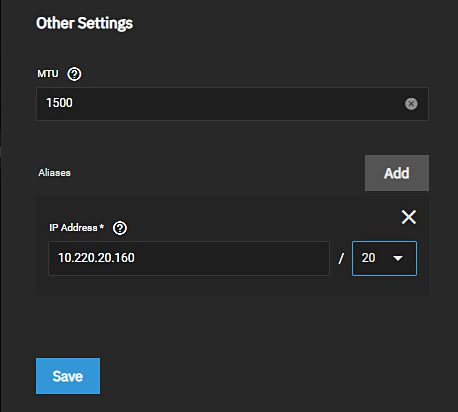Open the netmask dropdown showing 20

coord(384,258)
